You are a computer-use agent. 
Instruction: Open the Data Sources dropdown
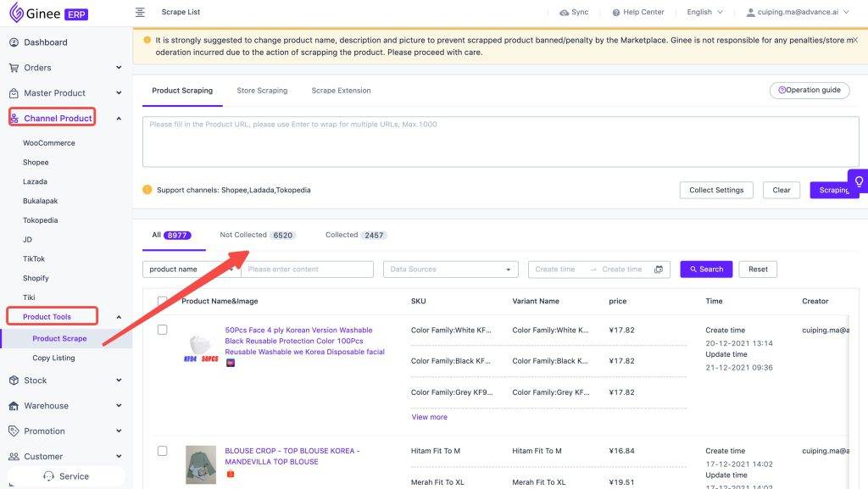[x=451, y=270]
